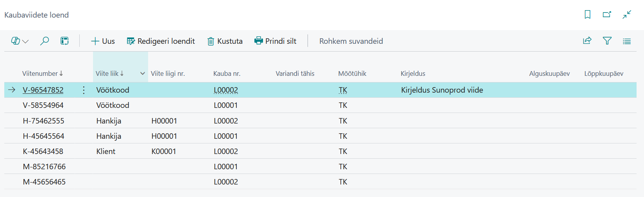Select the K-45643458 row cell
The image size is (644, 197).
(43, 151)
